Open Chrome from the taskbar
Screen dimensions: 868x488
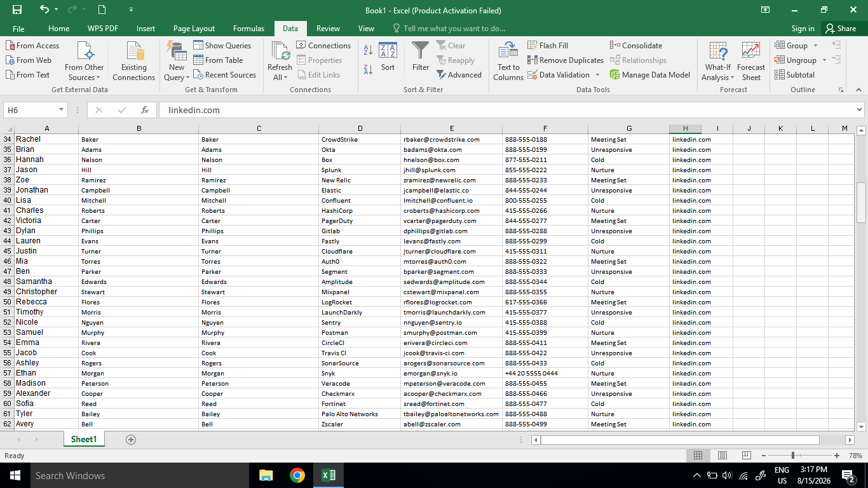[297, 475]
